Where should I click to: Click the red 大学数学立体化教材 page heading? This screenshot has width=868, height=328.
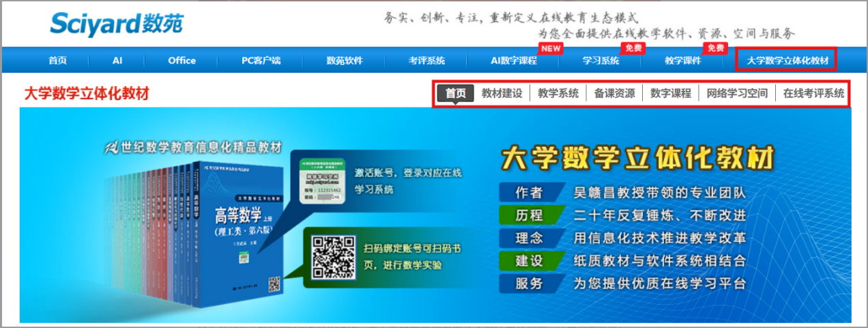click(x=86, y=94)
